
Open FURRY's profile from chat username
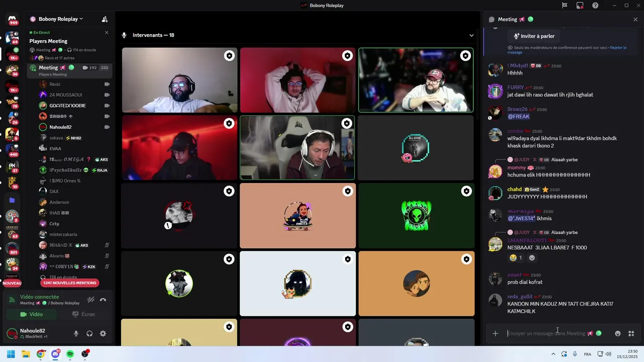point(516,87)
